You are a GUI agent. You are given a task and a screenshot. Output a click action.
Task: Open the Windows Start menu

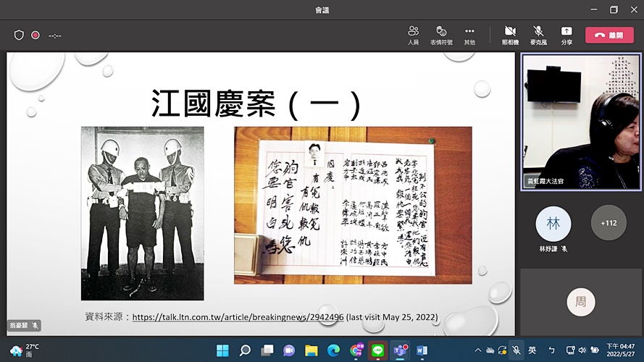pos(222,350)
